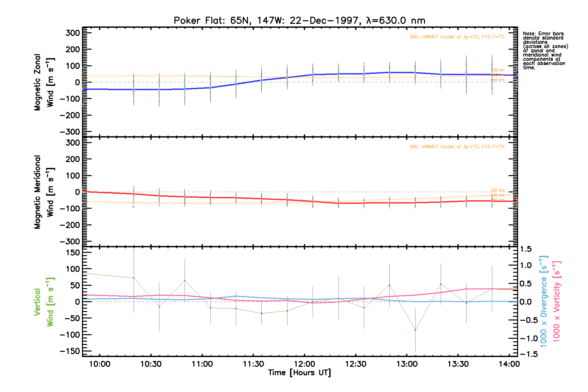Click the Magnetic Zonal Wind axis label

click(44, 82)
